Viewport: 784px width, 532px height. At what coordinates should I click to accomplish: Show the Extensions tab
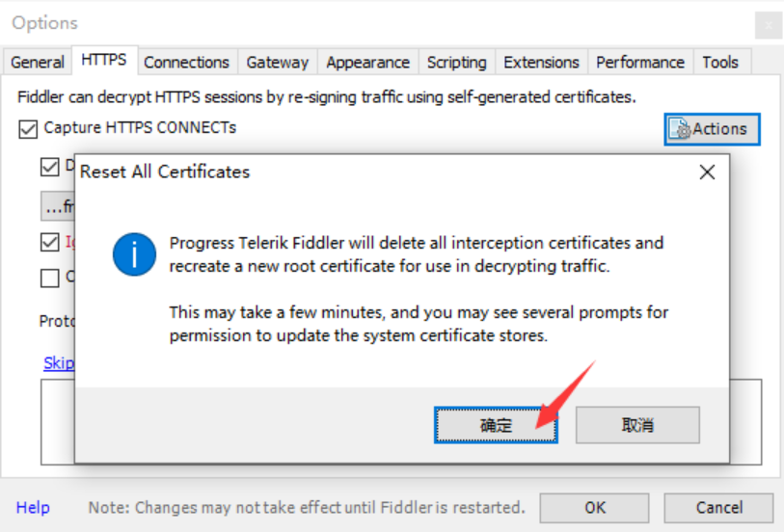[540, 62]
